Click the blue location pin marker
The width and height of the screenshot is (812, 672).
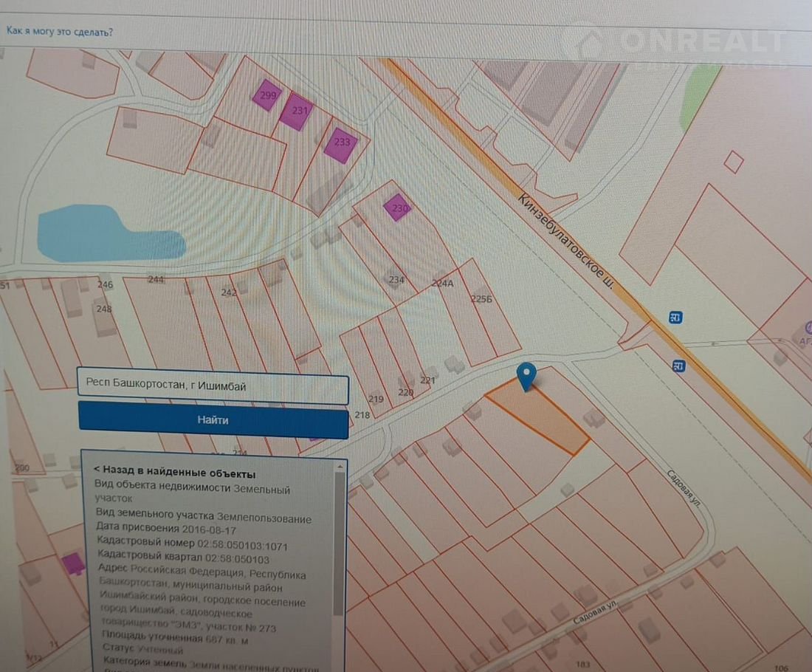tap(526, 374)
